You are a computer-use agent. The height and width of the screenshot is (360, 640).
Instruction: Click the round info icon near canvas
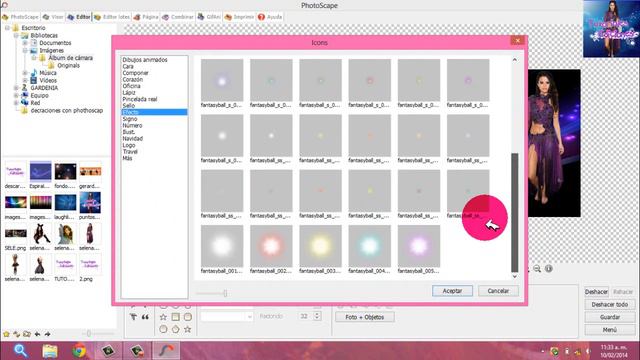pos(549,269)
